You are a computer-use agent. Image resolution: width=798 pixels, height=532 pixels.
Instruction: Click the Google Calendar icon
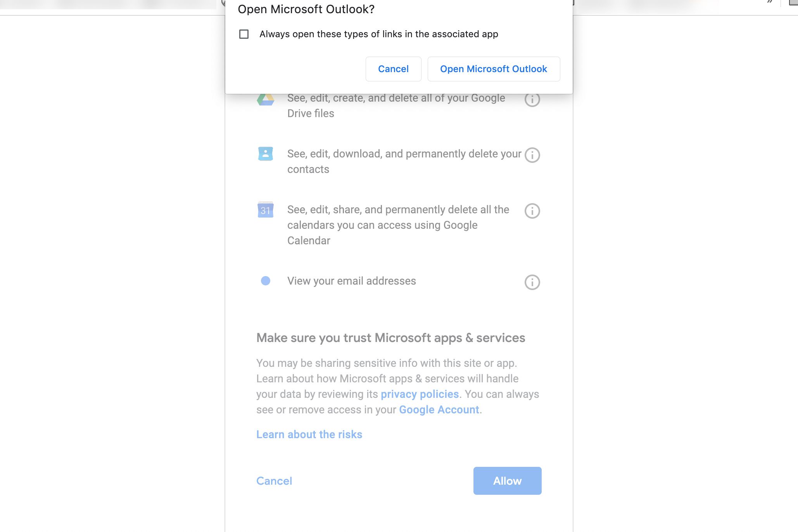pos(266,209)
